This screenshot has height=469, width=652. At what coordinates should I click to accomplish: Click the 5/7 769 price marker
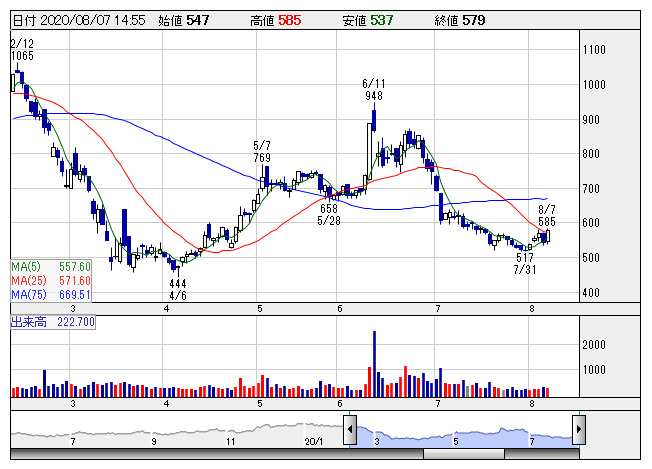pyautogui.click(x=262, y=152)
